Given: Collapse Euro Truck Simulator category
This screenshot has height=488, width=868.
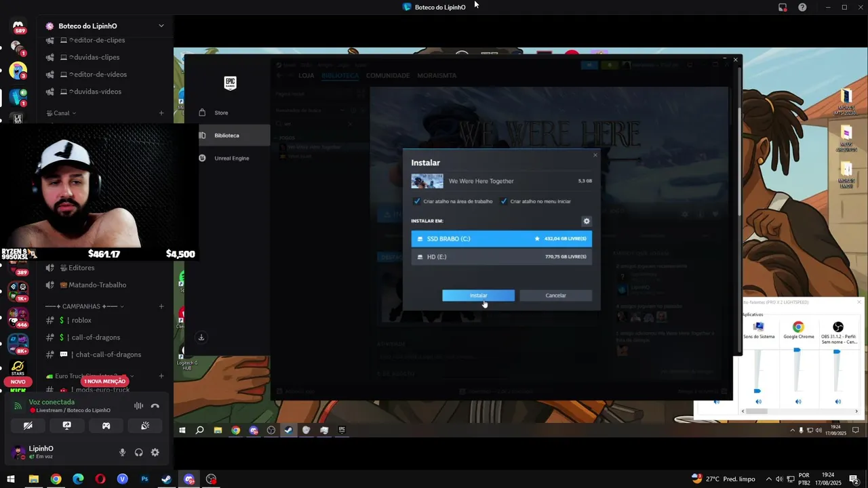Looking at the screenshot, I should point(90,376).
